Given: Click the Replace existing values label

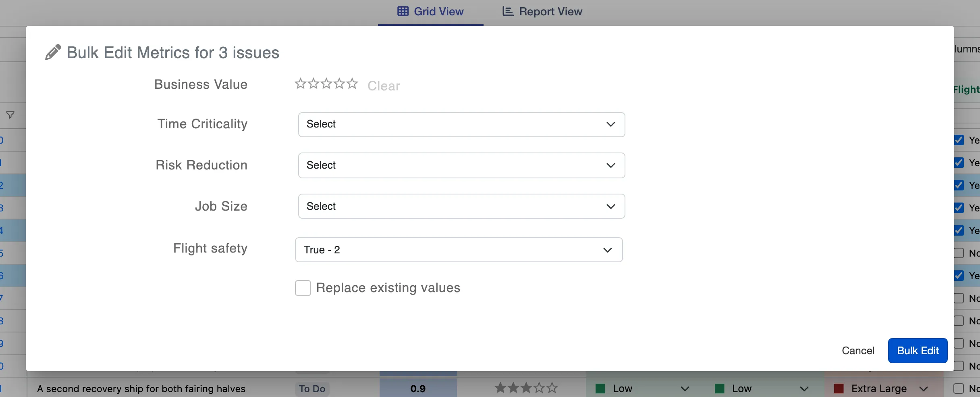Looking at the screenshot, I should coord(388,288).
